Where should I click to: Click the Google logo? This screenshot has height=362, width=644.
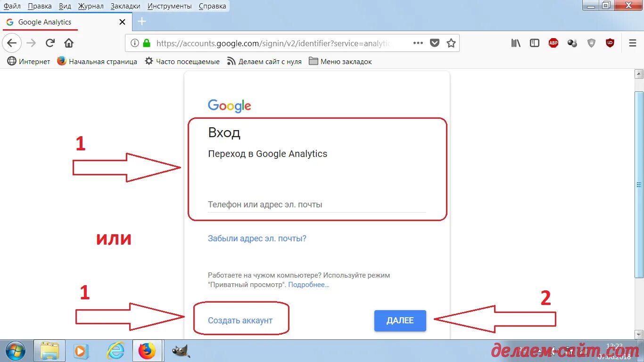tap(230, 106)
